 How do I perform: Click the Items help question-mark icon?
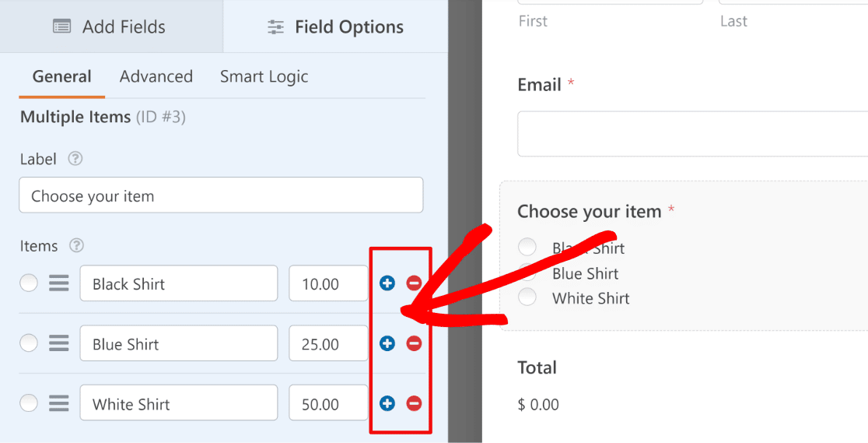[76, 245]
